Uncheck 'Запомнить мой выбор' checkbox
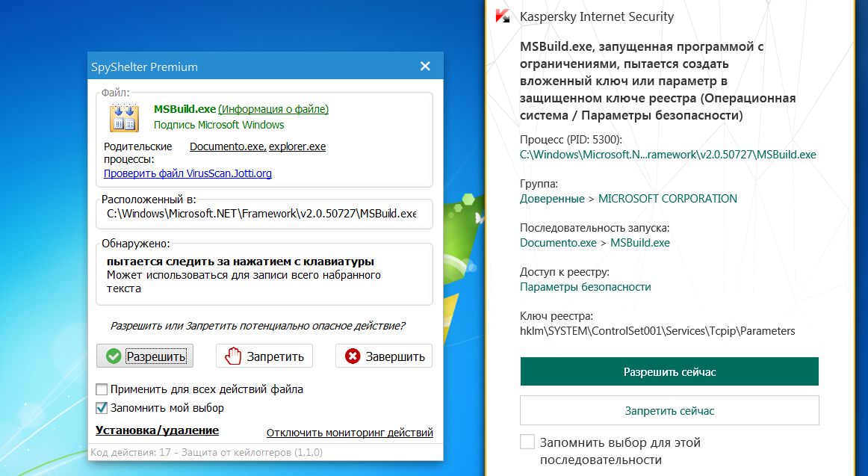 click(102, 408)
